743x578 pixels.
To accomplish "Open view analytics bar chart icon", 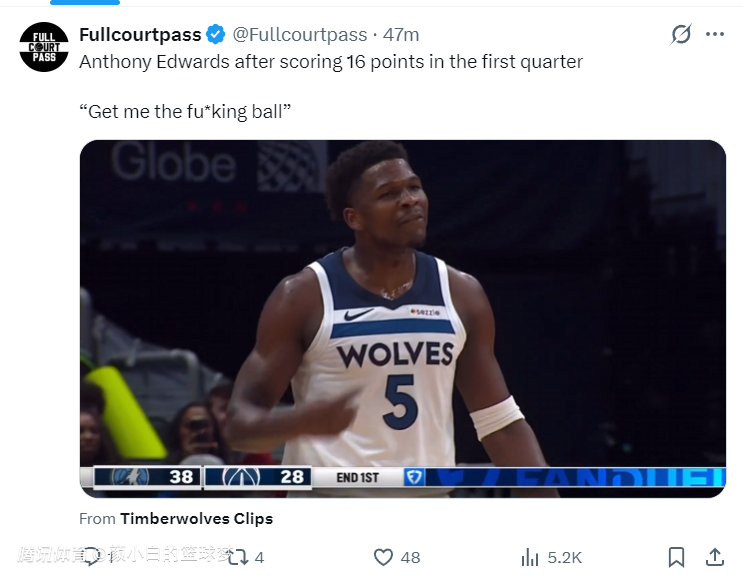I will coord(530,557).
